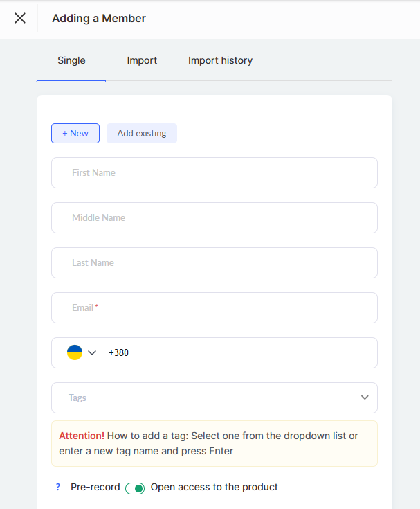This screenshot has width=420, height=509.
Task: Select the Add existing button
Action: coord(142,133)
